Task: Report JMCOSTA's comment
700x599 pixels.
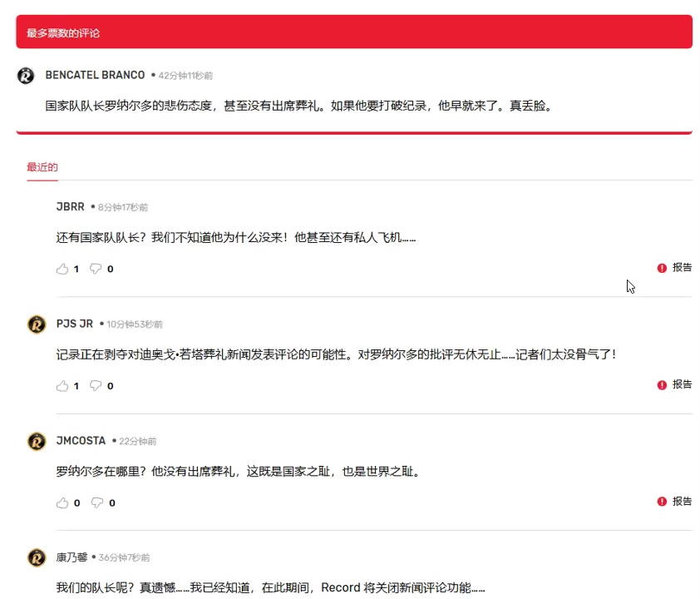Action: (x=674, y=501)
